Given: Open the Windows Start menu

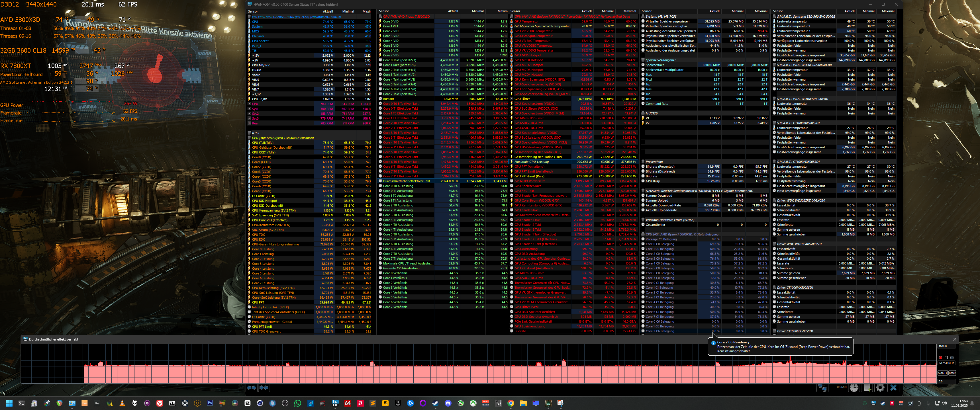Looking at the screenshot, I should [x=9, y=404].
